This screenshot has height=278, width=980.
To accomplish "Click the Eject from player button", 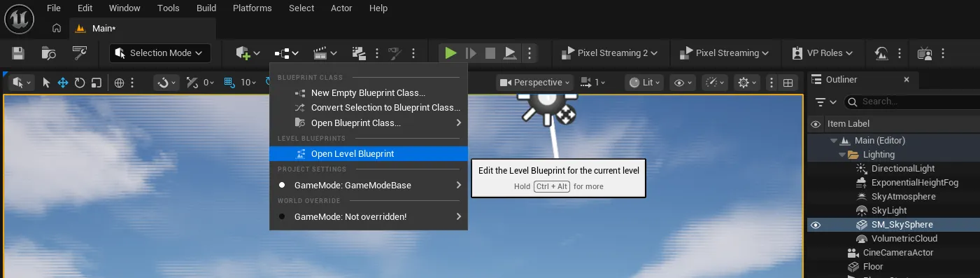I will [511, 53].
